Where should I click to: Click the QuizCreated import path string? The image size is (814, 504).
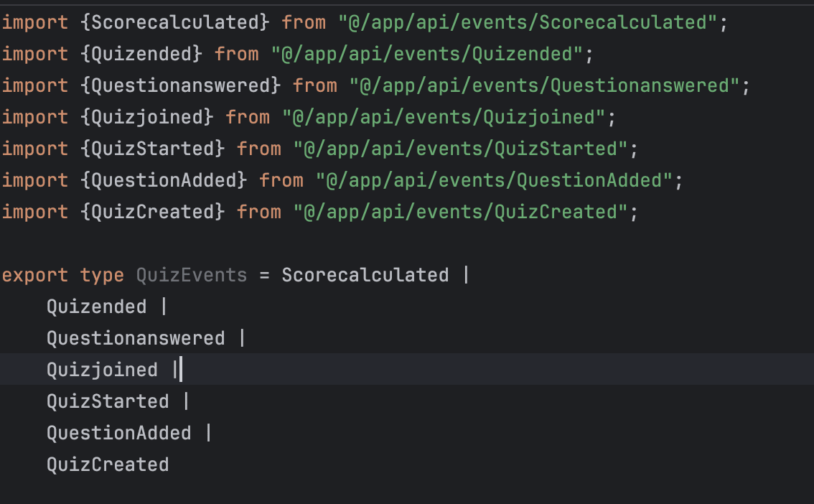[460, 212]
